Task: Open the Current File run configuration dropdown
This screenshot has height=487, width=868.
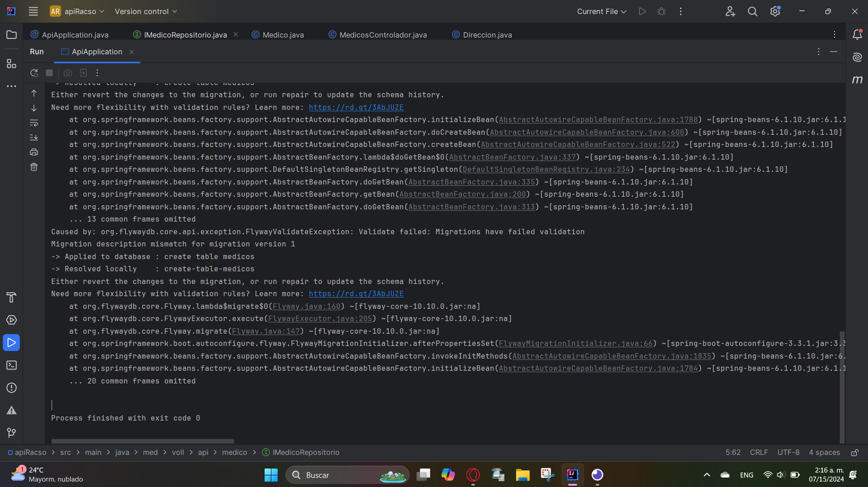Action: (602, 11)
